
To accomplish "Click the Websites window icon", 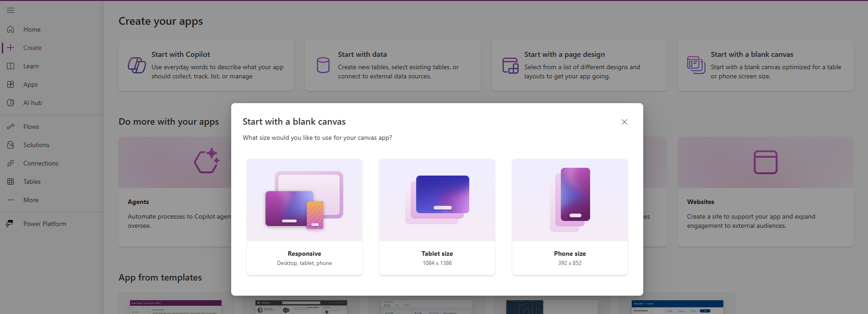I will (765, 162).
